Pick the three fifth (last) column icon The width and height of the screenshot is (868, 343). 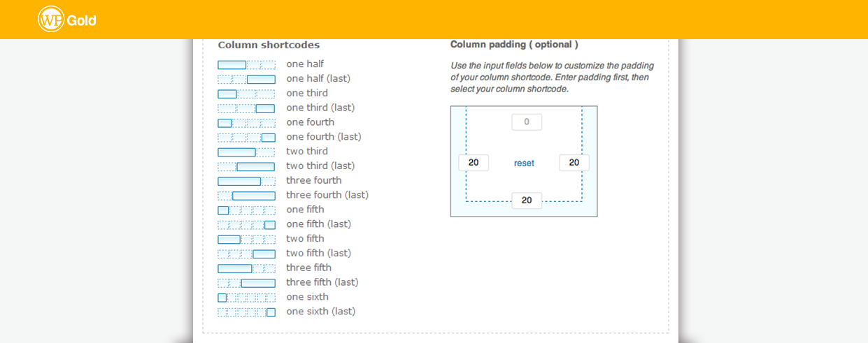tap(246, 283)
